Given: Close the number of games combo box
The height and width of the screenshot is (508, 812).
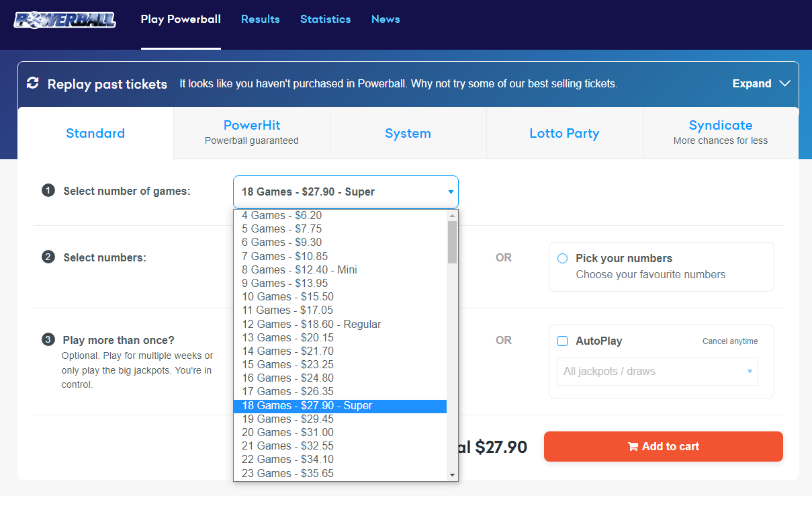Looking at the screenshot, I should point(346,192).
